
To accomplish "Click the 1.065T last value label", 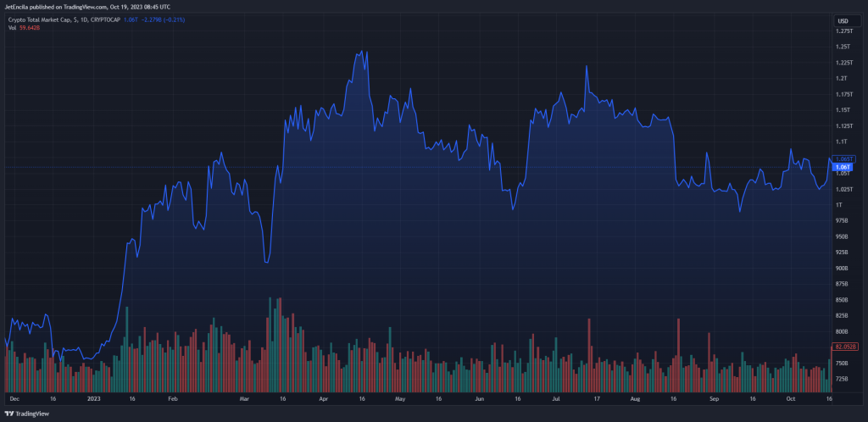I will (x=844, y=159).
